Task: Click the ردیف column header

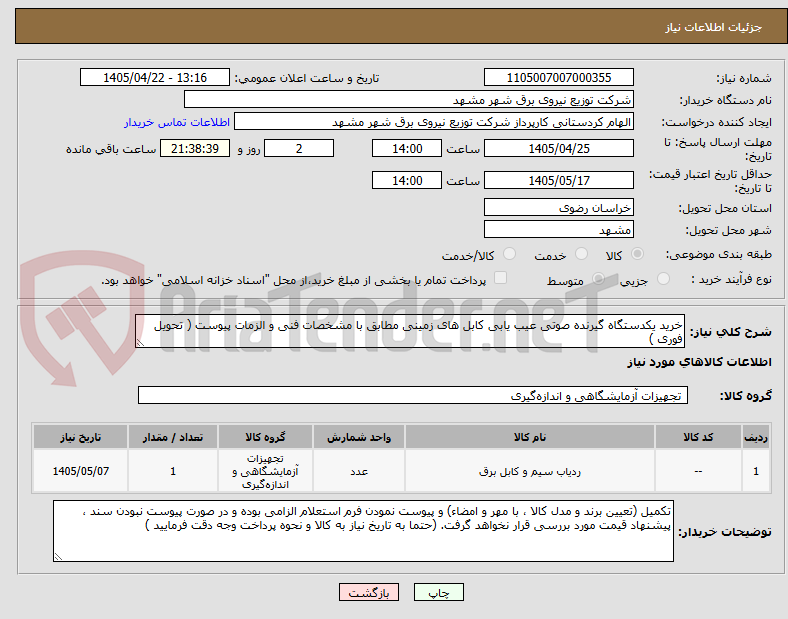Action: click(756, 437)
